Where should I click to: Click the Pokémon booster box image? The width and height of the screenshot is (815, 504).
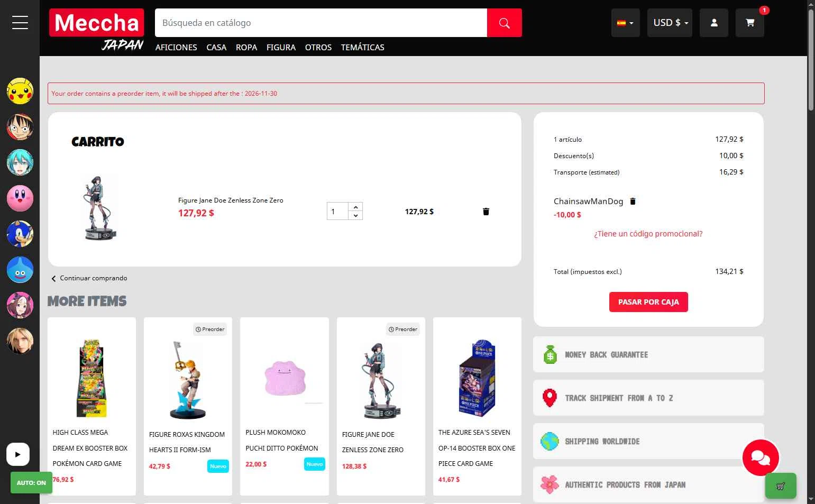point(91,378)
